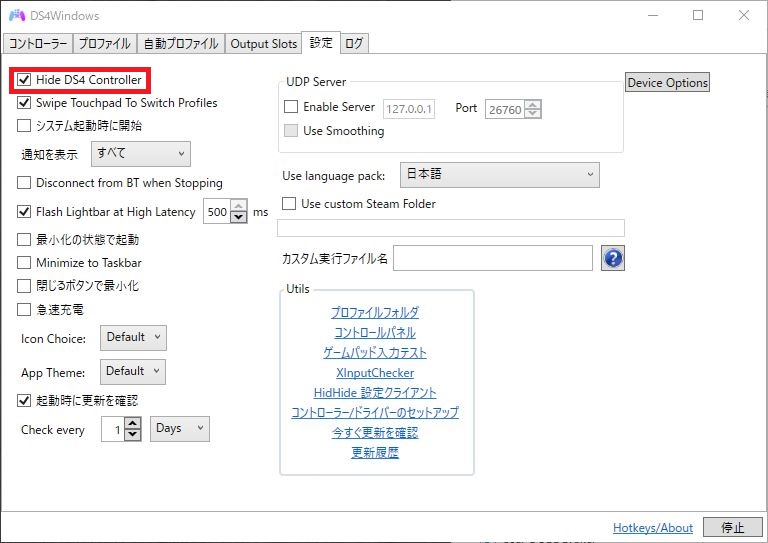Switch to the コントローラー tab
768x543 pixels.
pyautogui.click(x=38, y=44)
